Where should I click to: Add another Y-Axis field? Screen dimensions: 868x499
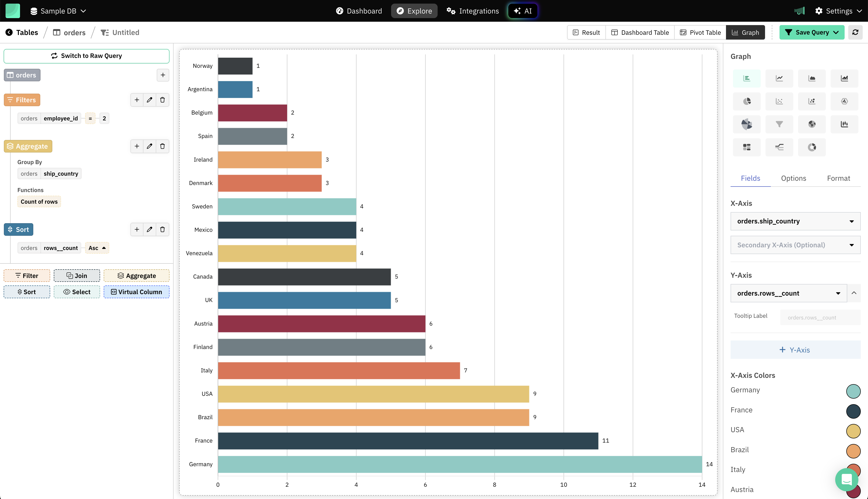tap(795, 350)
